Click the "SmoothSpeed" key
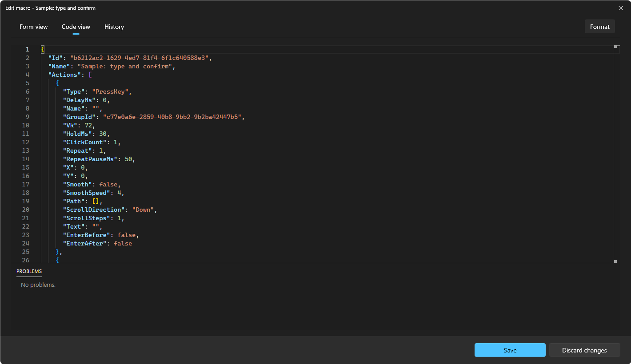This screenshot has height=364, width=631. tap(86, 193)
